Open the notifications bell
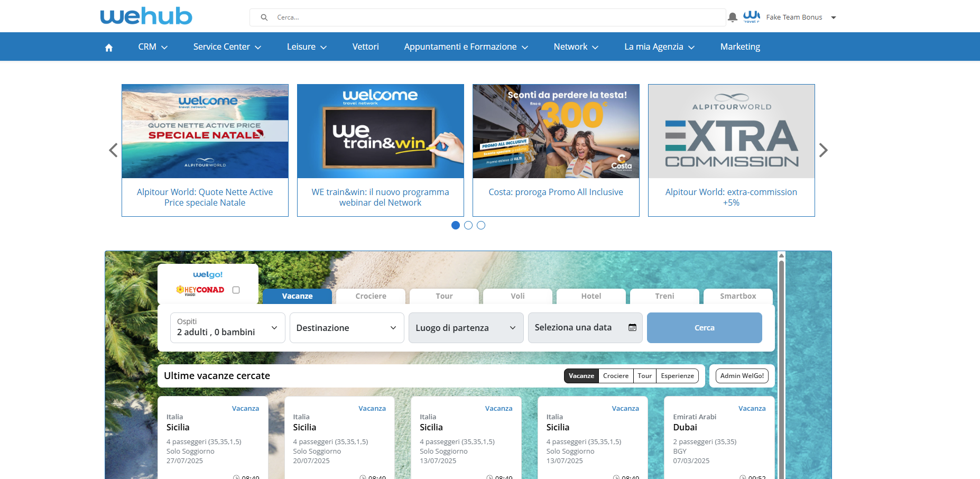The width and height of the screenshot is (980, 479). 732,17
